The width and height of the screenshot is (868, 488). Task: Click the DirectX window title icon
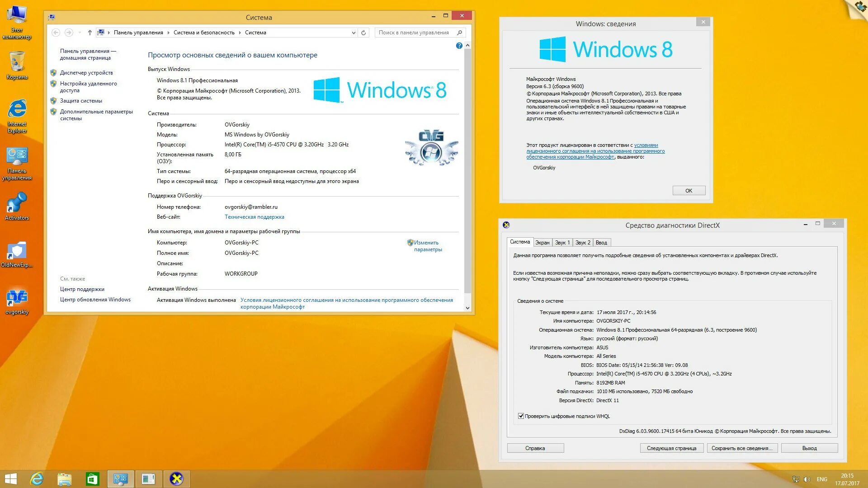(506, 225)
